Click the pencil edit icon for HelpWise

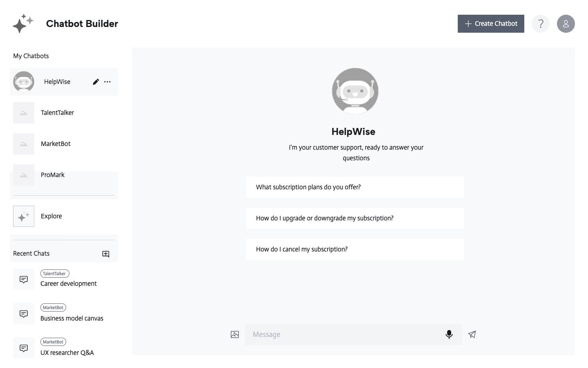pos(96,82)
